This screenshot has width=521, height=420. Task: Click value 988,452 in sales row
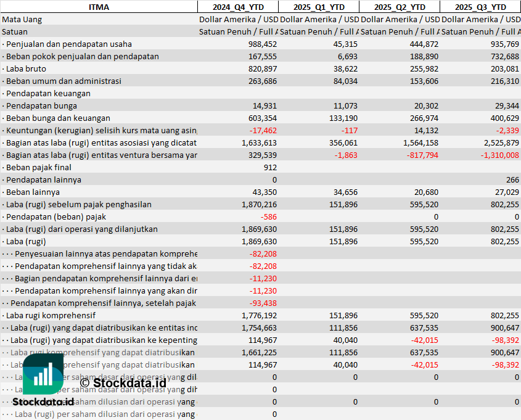click(263, 44)
